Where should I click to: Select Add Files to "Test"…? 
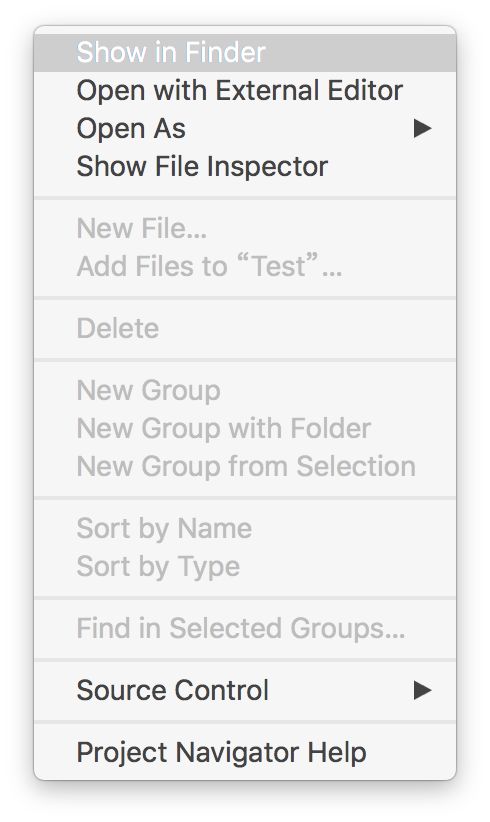point(245,266)
